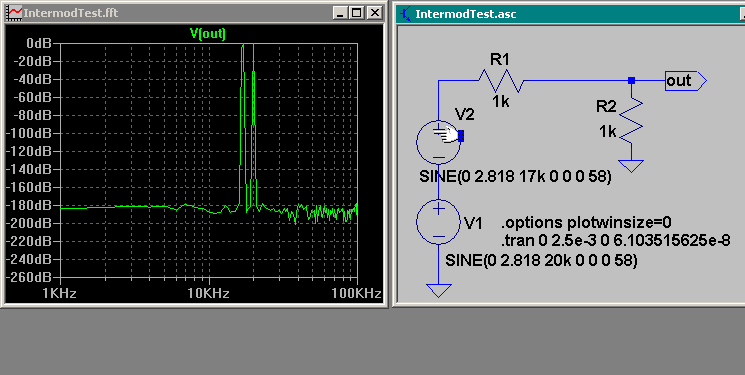Viewport: 745px width, 375px height.
Task: Click the 1k value beside R2
Action: point(608,132)
